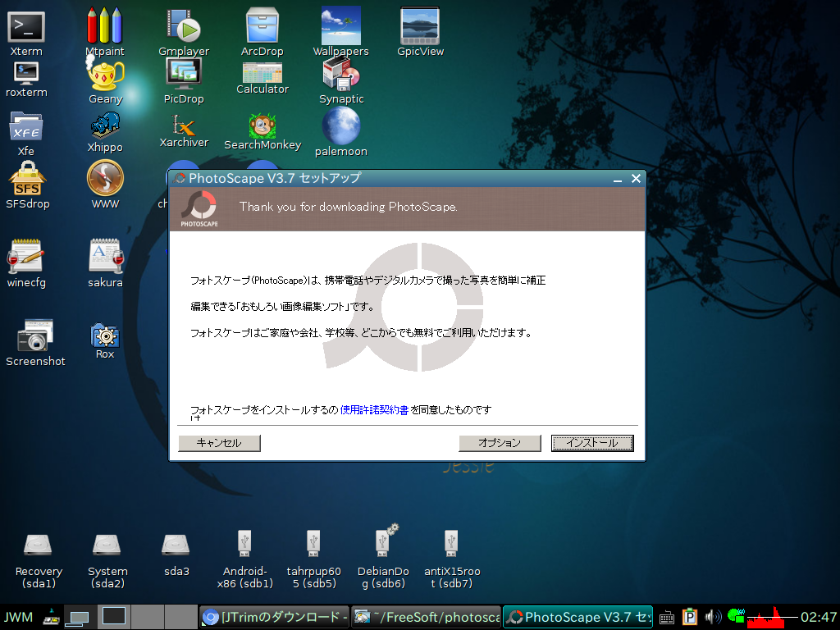Viewport: 840px width, 630px height.
Task: Click the 02:47 clock in the tray
Action: click(x=819, y=617)
